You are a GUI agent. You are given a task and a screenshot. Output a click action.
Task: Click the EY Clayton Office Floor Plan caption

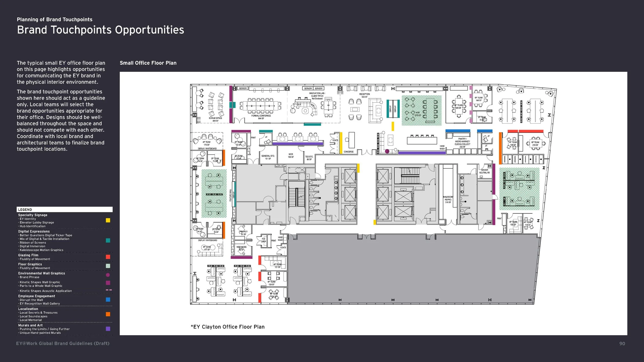(x=228, y=327)
